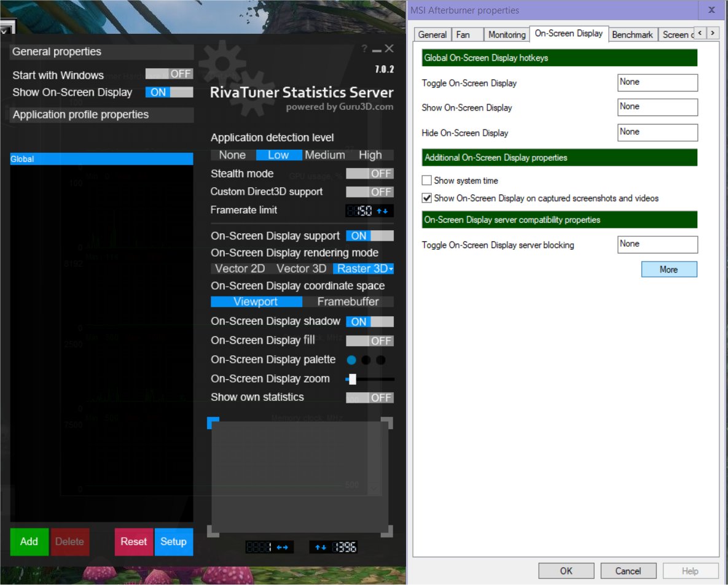Screen dimensions: 728x585
Task: Click framerate limit stepper arrows
Action: 382,211
